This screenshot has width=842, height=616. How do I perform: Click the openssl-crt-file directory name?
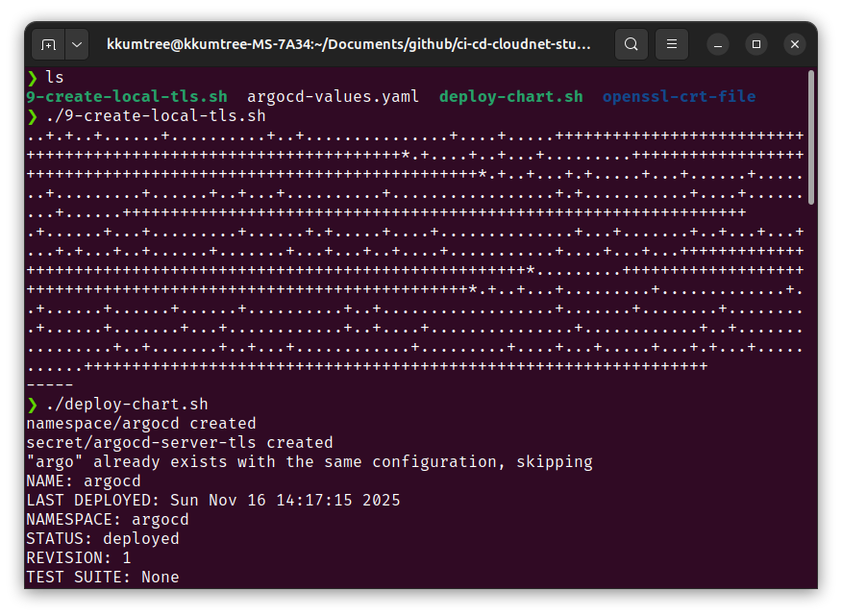coord(679,97)
